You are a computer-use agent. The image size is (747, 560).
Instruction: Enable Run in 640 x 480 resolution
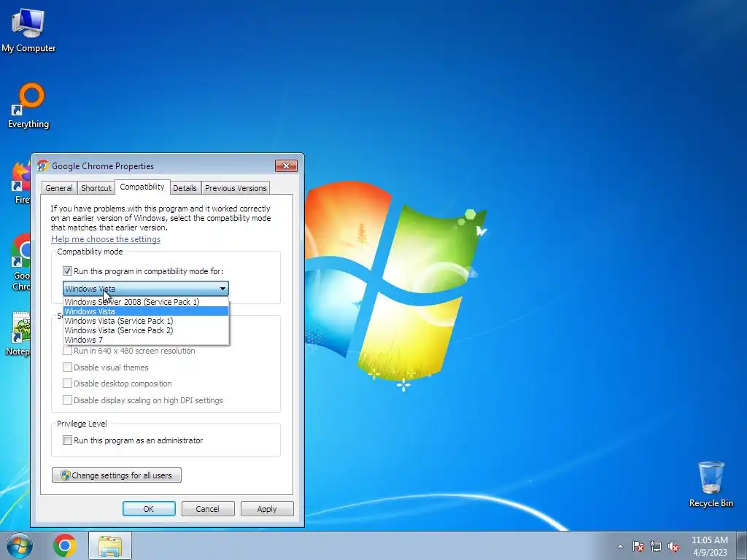coord(68,351)
